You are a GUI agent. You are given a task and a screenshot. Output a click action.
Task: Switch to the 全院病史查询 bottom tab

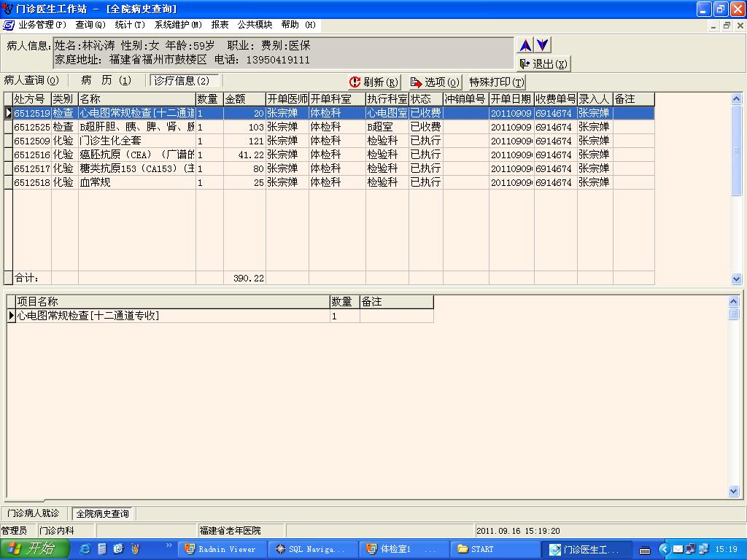[103, 514]
